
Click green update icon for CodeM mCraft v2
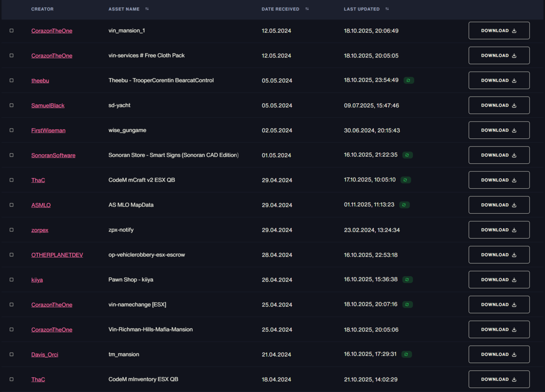tap(406, 180)
